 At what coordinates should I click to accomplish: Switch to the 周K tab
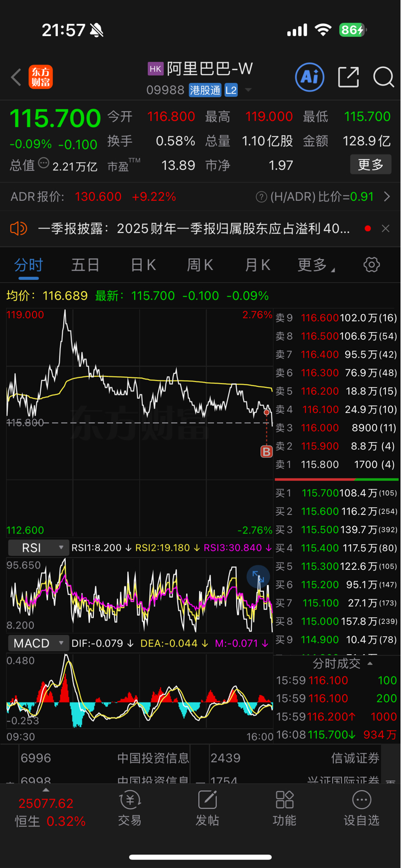tap(200, 265)
